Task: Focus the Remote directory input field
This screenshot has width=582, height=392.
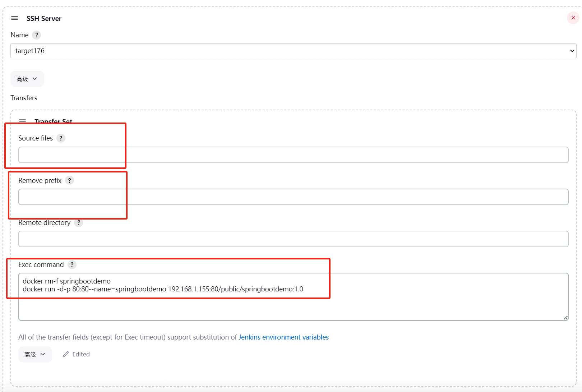Action: coord(293,239)
